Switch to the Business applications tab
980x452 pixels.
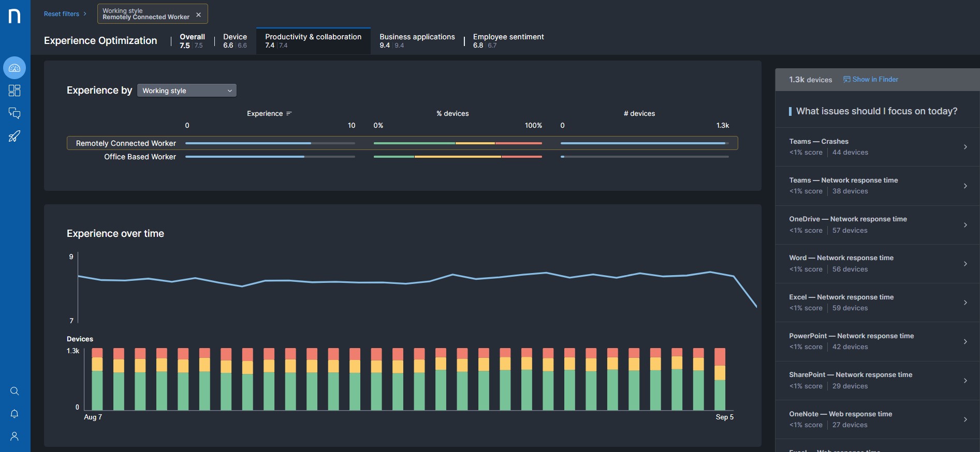click(x=417, y=41)
